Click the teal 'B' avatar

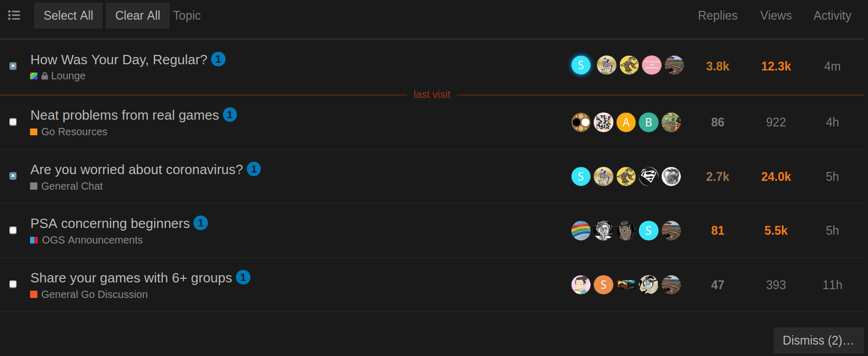coord(648,122)
